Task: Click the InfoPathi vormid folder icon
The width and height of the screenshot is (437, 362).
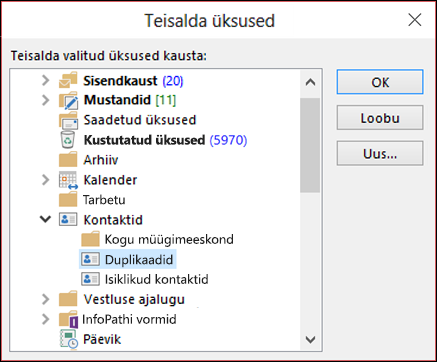Action: click(x=68, y=319)
